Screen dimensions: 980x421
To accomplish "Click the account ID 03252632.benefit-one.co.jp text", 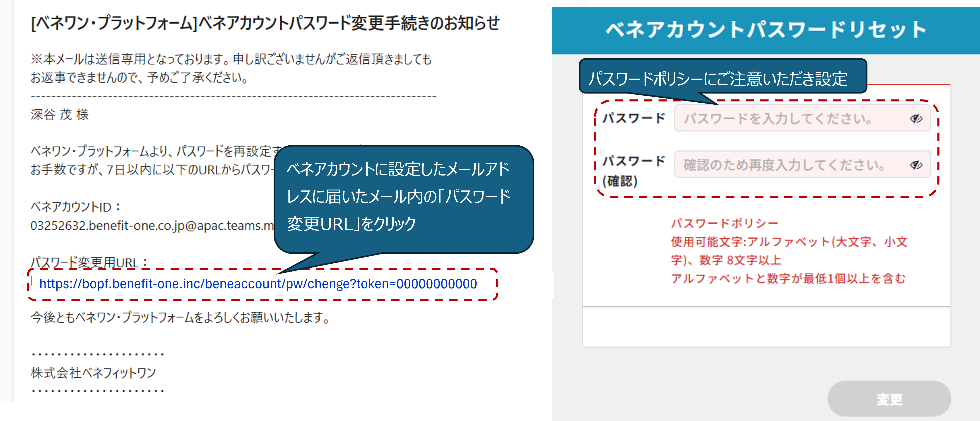I will [152, 226].
